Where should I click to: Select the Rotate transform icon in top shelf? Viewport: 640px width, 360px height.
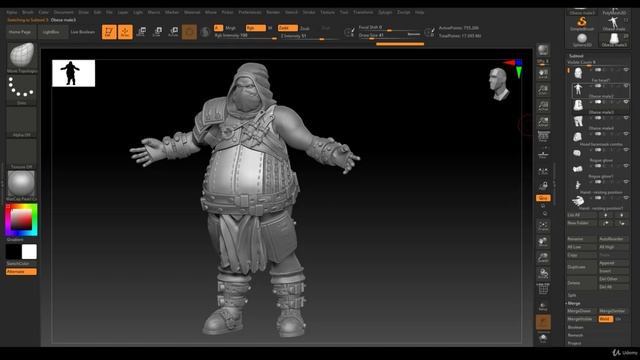tap(173, 32)
